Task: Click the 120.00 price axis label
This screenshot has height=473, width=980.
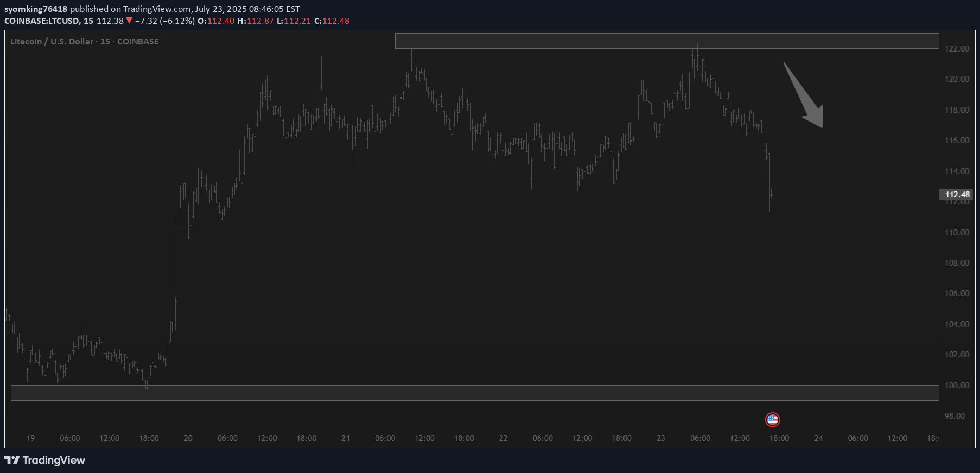Action: tap(957, 79)
